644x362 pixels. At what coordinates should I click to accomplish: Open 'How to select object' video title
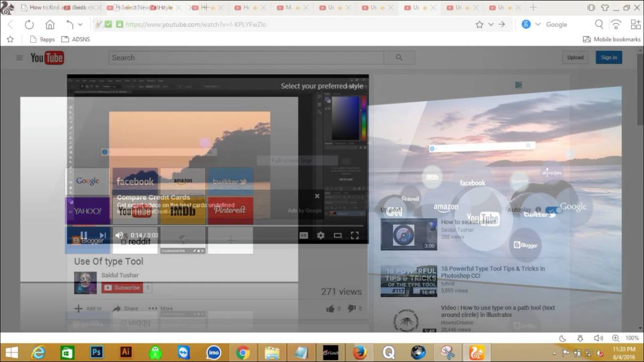tap(468, 222)
